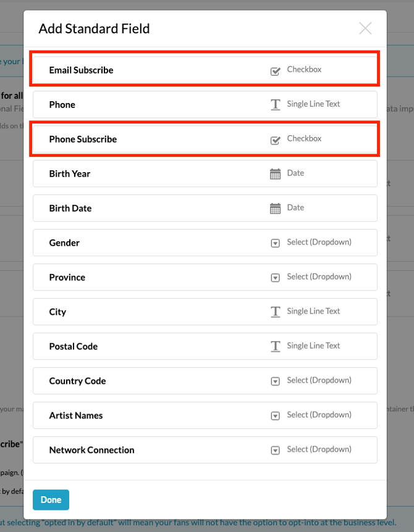Click the calendar icon in Birth Date row

tap(276, 209)
